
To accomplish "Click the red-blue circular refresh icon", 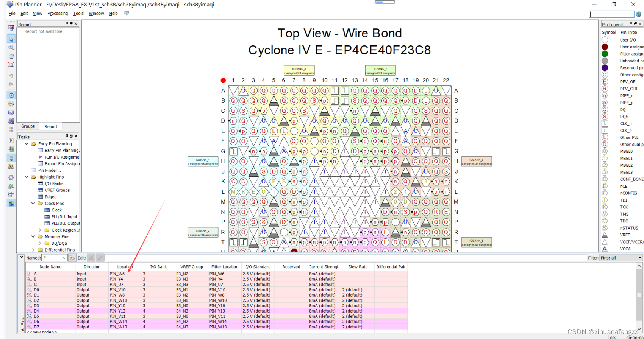I will [11, 177].
